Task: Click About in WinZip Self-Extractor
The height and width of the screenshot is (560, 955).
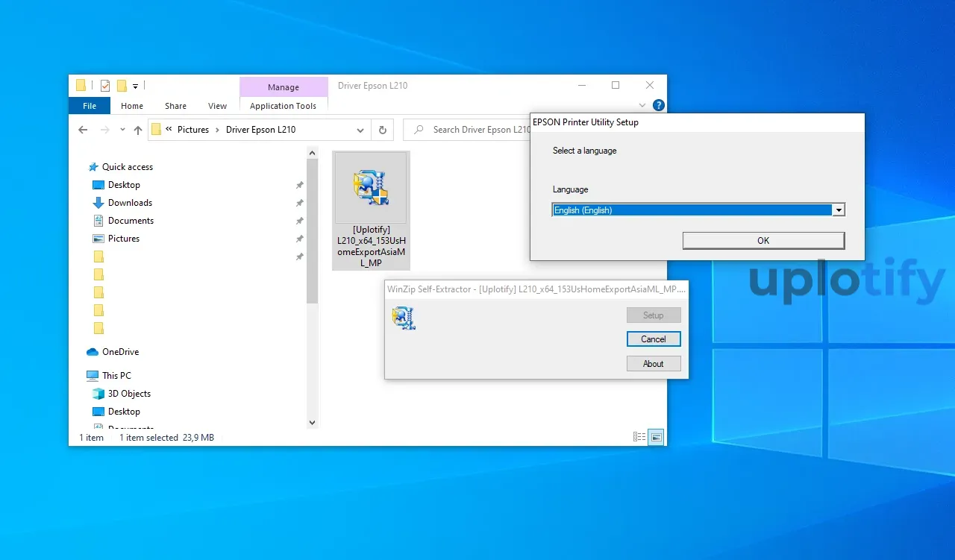Action: [x=654, y=364]
